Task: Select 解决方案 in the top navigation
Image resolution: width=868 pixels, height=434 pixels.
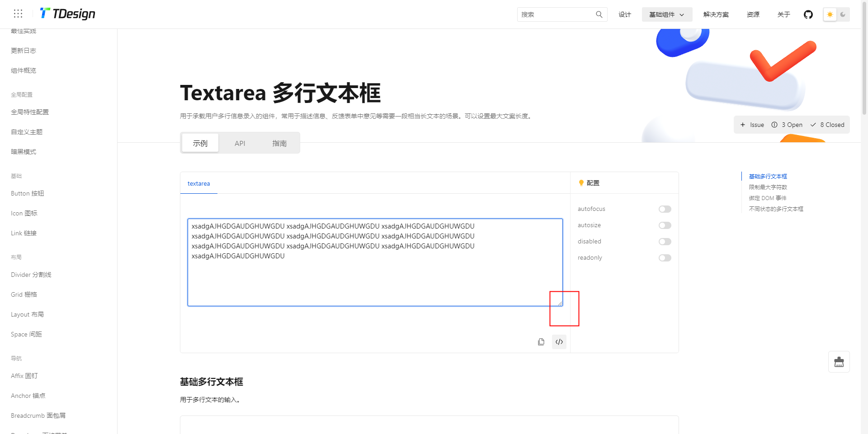Action: (x=716, y=14)
